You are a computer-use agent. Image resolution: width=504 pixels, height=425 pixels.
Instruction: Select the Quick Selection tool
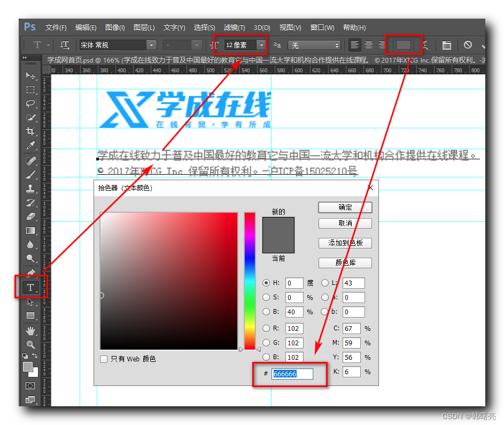[x=30, y=118]
